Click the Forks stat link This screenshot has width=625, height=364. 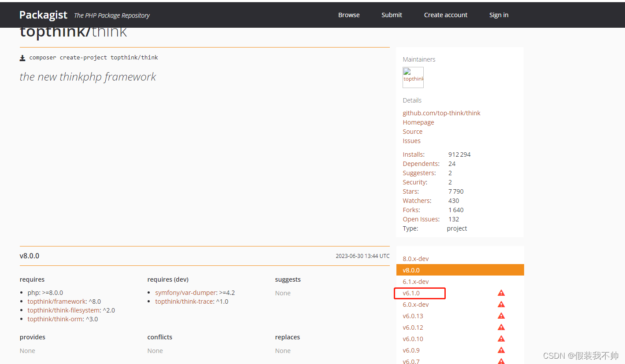tap(411, 210)
